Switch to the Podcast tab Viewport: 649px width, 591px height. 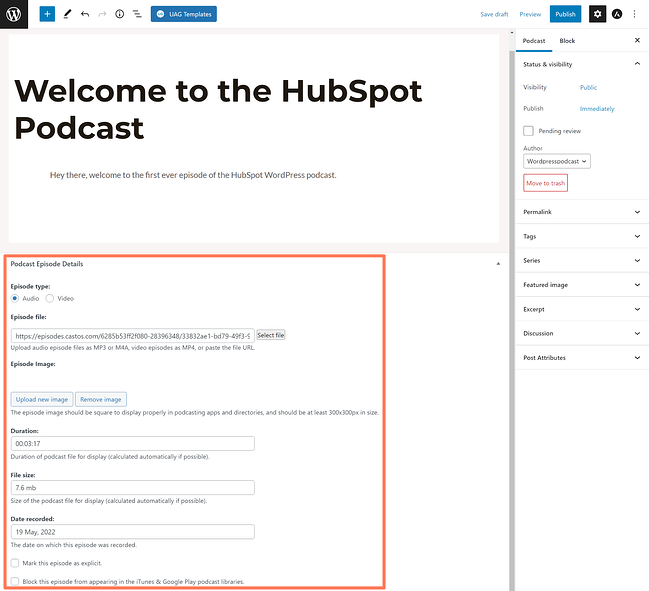pyautogui.click(x=534, y=41)
